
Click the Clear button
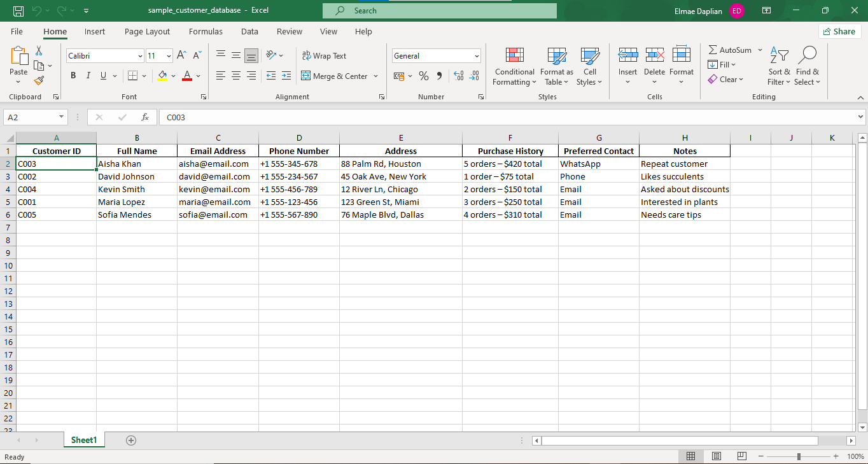[725, 79]
